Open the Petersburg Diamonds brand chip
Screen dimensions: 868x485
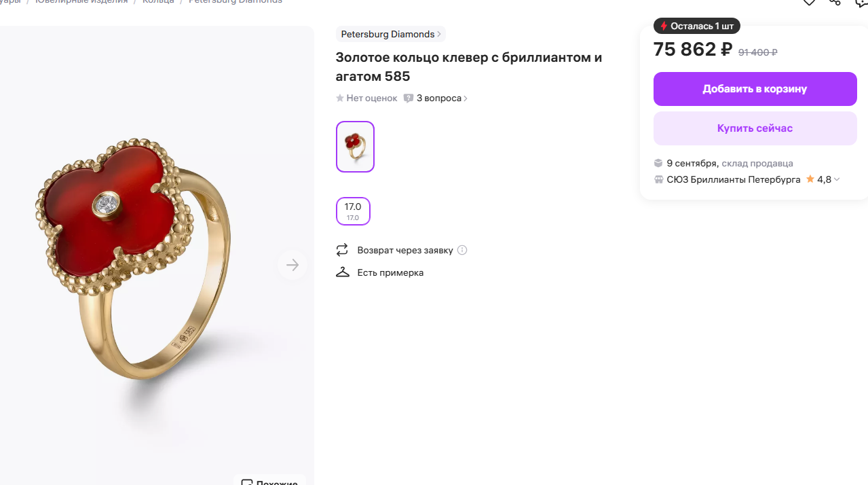click(x=390, y=34)
